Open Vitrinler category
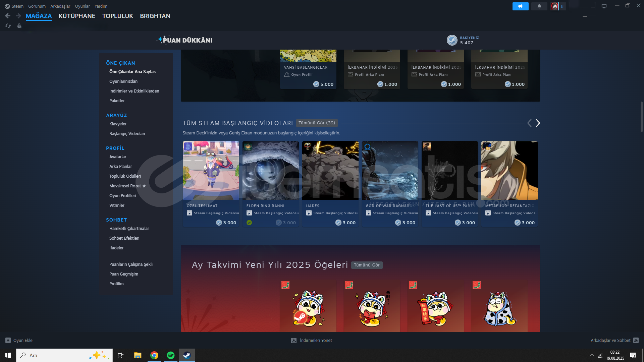Image resolution: width=644 pixels, height=362 pixels. (x=117, y=205)
